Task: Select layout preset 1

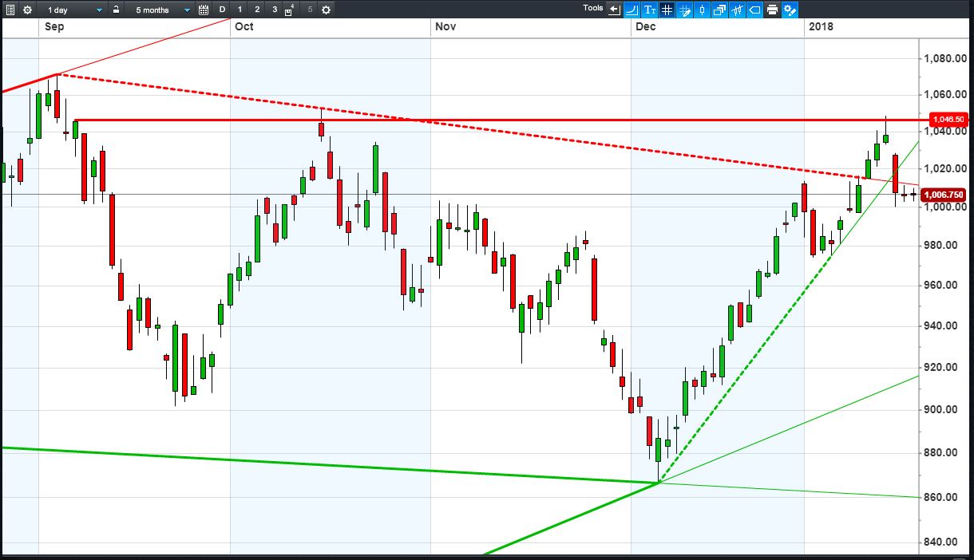Action: click(240, 10)
